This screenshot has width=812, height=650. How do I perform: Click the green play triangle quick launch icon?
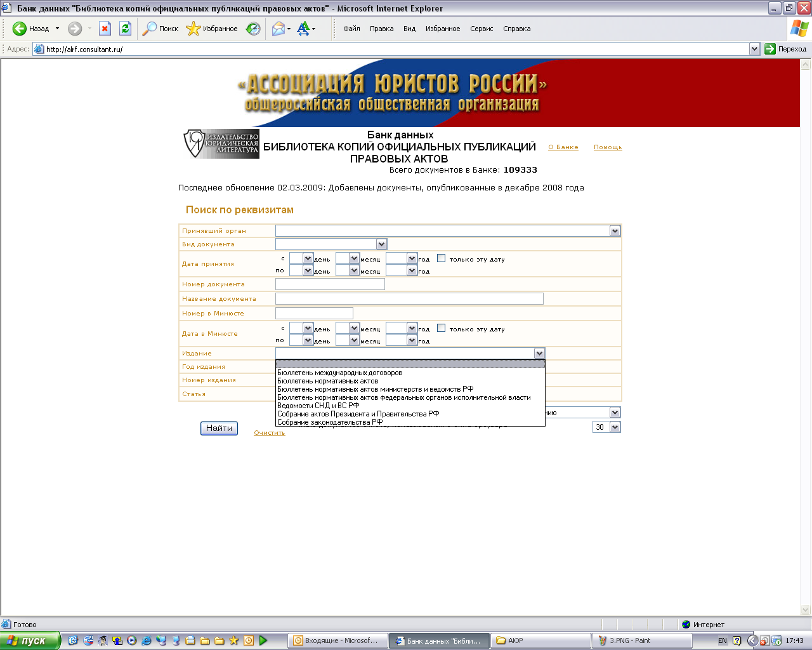263,640
